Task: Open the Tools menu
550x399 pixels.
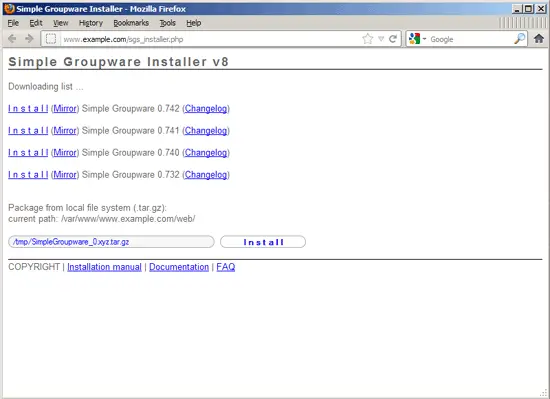Action: (x=168, y=23)
